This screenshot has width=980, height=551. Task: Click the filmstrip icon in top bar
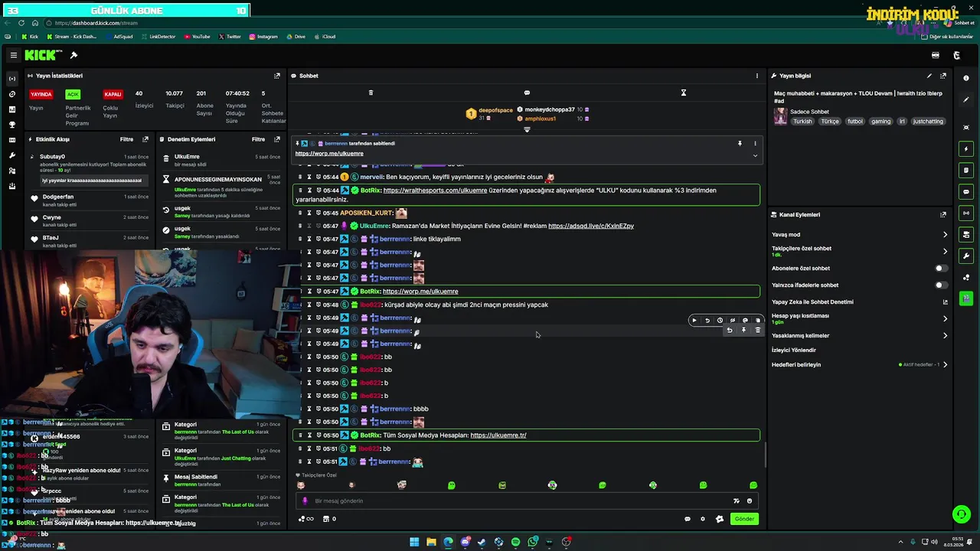[935, 55]
